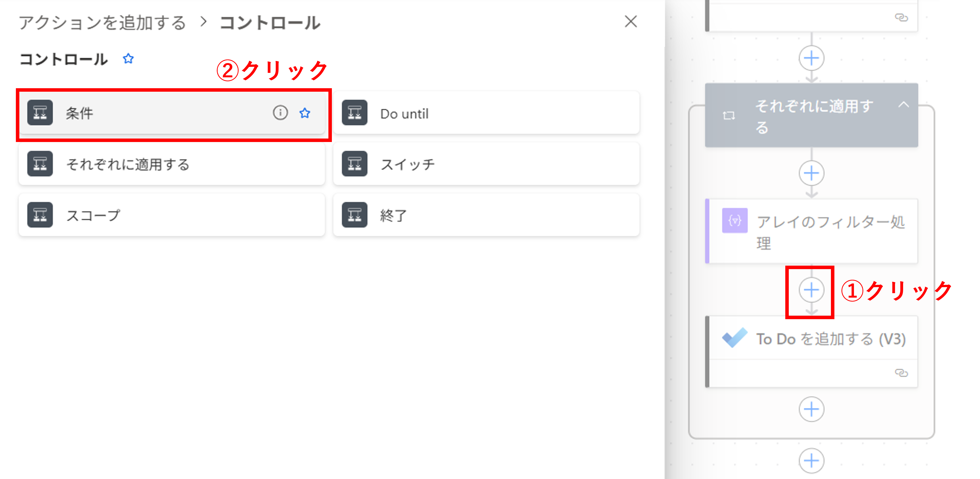Screen dimensions: 980x479
Task: Close the add action panel
Action: point(631,22)
